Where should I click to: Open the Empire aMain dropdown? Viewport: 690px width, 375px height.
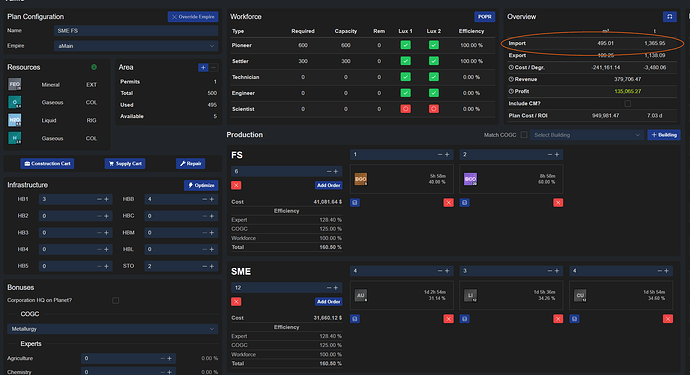[136, 46]
